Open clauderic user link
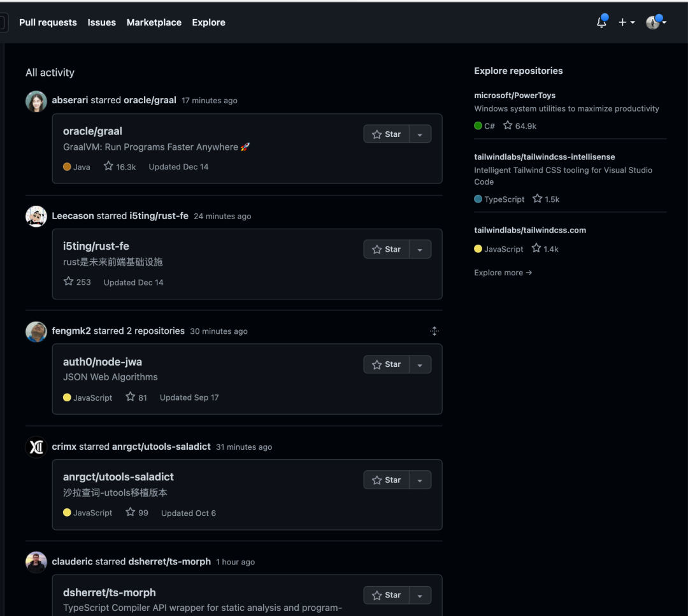Image resolution: width=688 pixels, height=616 pixels. point(72,562)
